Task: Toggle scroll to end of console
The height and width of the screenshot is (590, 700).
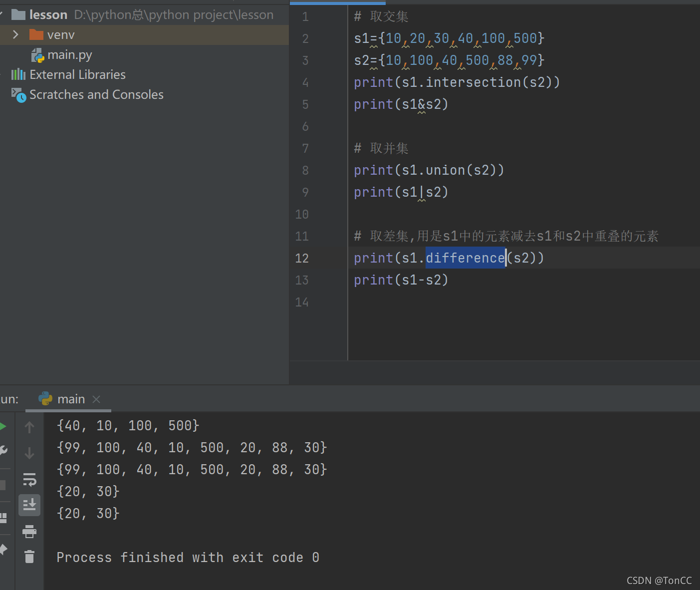Action: tap(29, 505)
